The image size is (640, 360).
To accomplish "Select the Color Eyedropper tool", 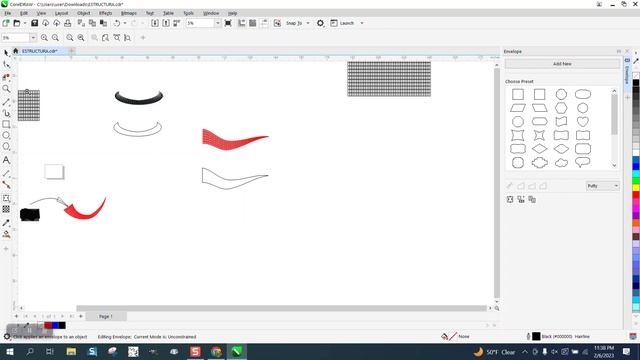I will (x=6, y=223).
